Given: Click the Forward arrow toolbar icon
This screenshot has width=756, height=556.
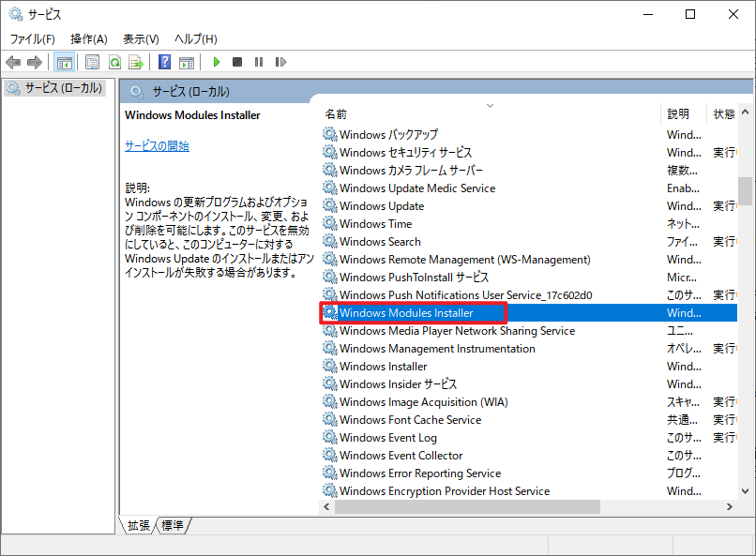Looking at the screenshot, I should point(34,62).
